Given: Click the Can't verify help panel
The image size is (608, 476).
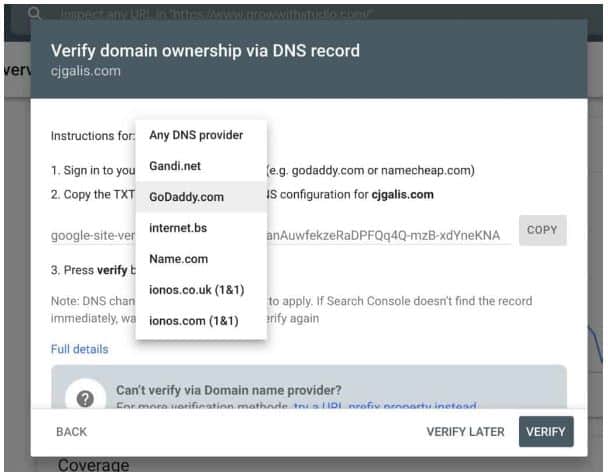Looking at the screenshot, I should click(309, 387).
